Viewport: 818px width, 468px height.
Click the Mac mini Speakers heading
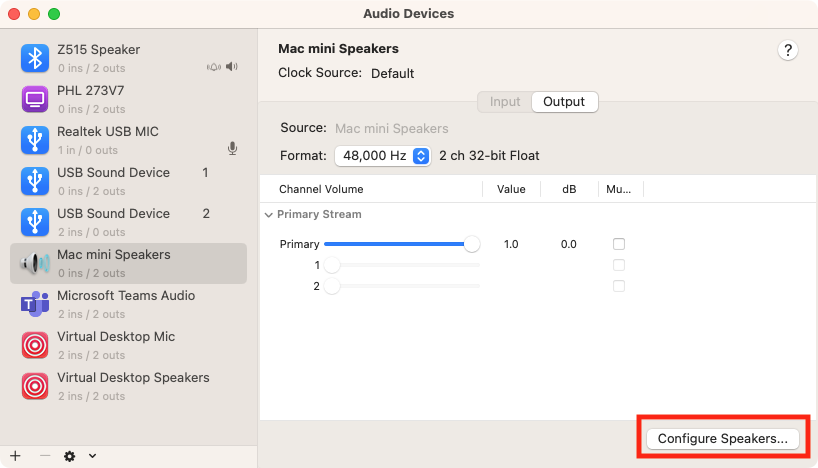point(339,49)
